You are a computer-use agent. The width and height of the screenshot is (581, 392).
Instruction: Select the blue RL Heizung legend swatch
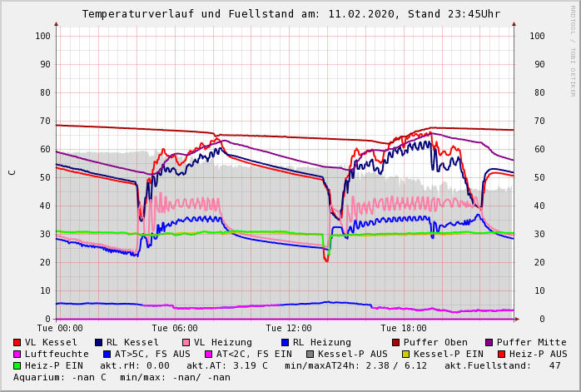click(x=285, y=342)
